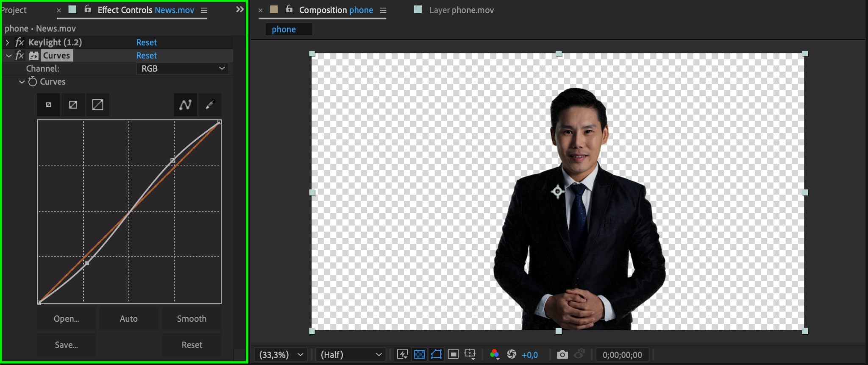
Task: Toggle the Curves effect fx switch
Action: 19,56
